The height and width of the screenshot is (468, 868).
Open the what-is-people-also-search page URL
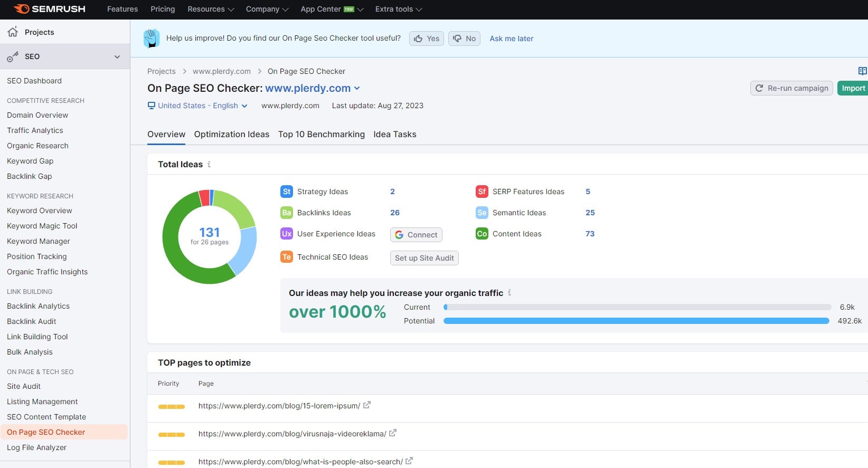(x=300, y=462)
